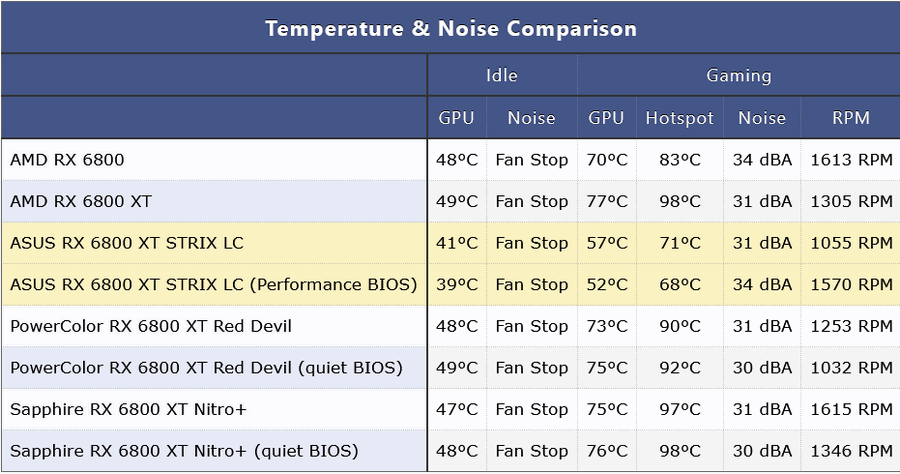The width and height of the screenshot is (900, 474).
Task: Click the ASUS RX 6800 XT STRIX LC row name
Action: point(127,243)
